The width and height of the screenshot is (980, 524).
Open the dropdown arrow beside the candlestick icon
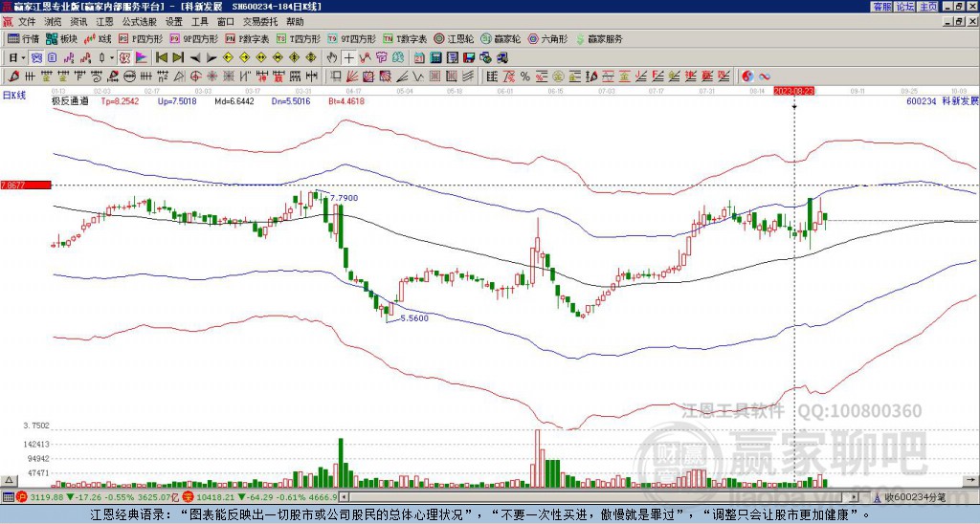tap(112, 58)
